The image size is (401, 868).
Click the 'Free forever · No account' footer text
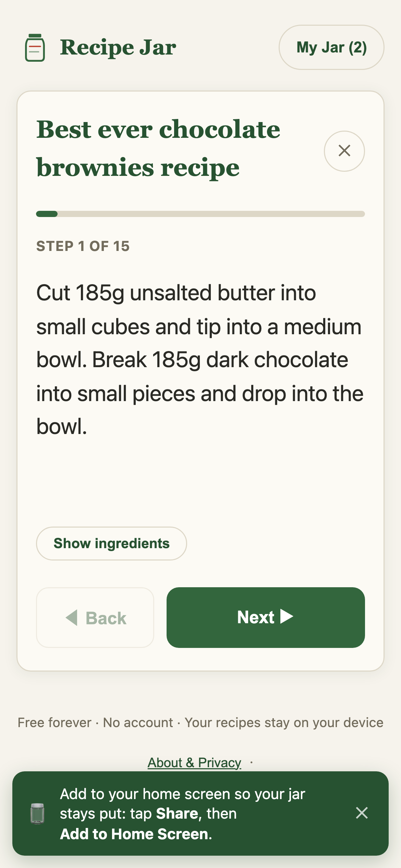click(x=95, y=723)
